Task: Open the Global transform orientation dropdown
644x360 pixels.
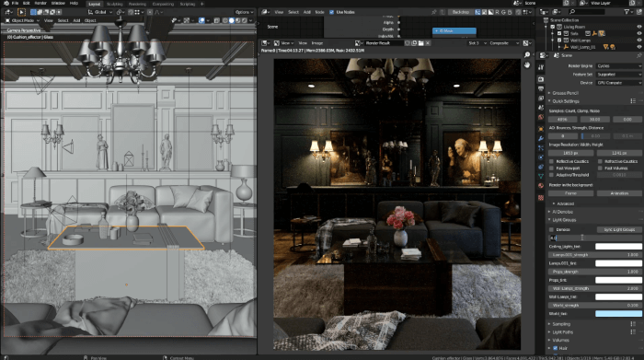Action: tap(99, 12)
